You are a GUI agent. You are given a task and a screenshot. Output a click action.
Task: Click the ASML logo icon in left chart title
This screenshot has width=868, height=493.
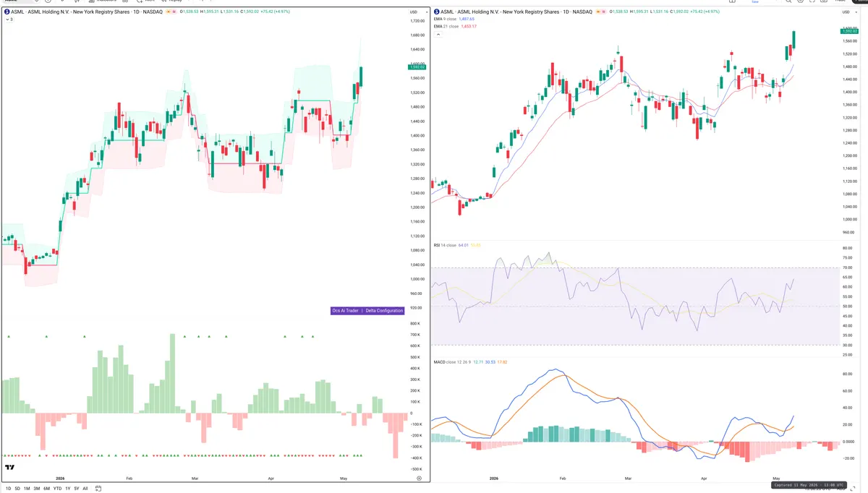pos(7,12)
